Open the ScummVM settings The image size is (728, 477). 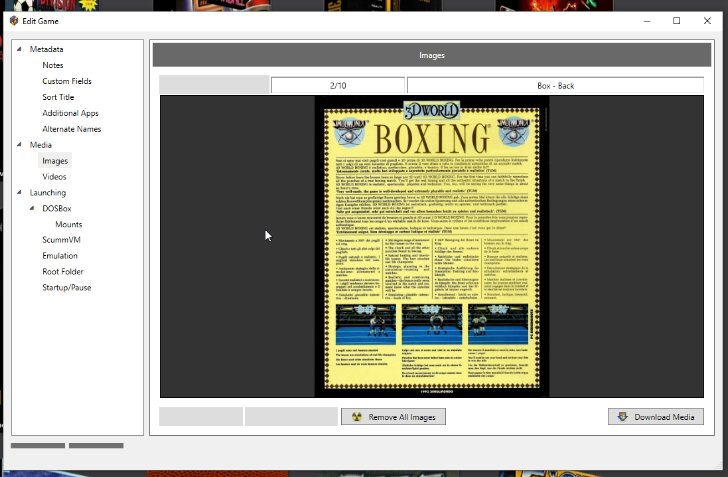click(x=61, y=240)
